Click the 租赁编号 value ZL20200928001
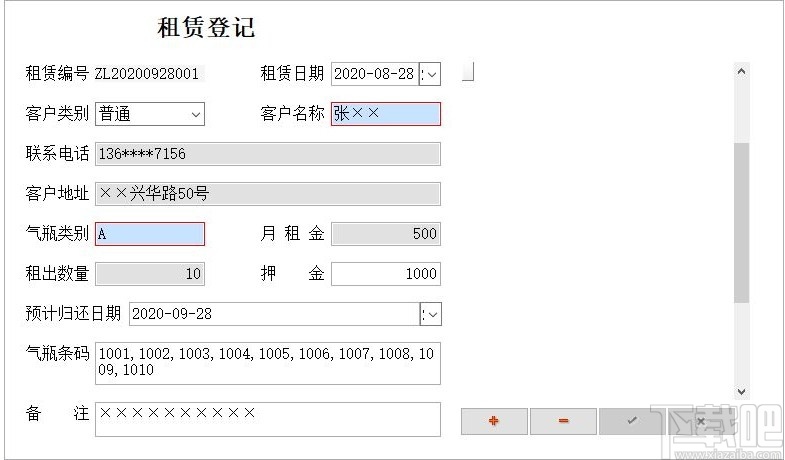785x460 pixels. coord(147,74)
